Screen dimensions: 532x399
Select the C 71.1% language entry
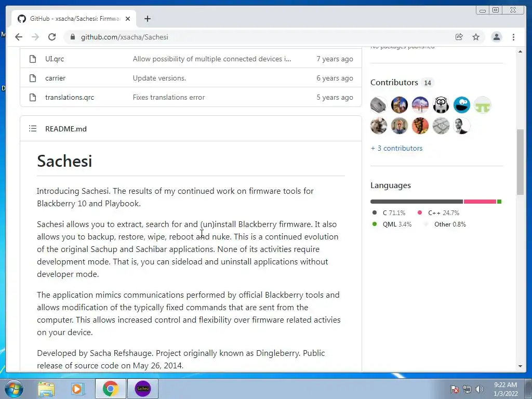(x=389, y=213)
